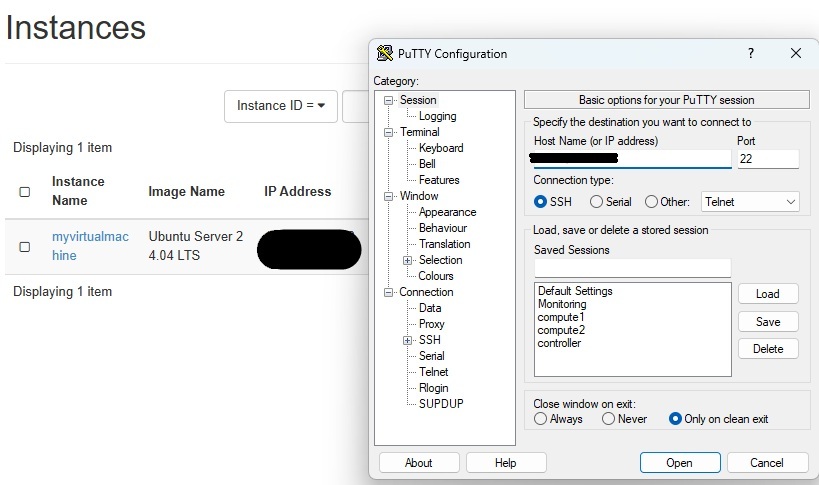Screen dimensions: 819x485
Task: Select the Window category
Action: click(x=419, y=196)
